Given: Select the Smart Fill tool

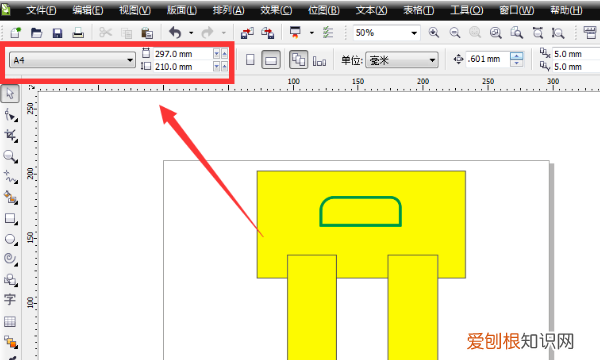Looking at the screenshot, I should tap(10, 198).
